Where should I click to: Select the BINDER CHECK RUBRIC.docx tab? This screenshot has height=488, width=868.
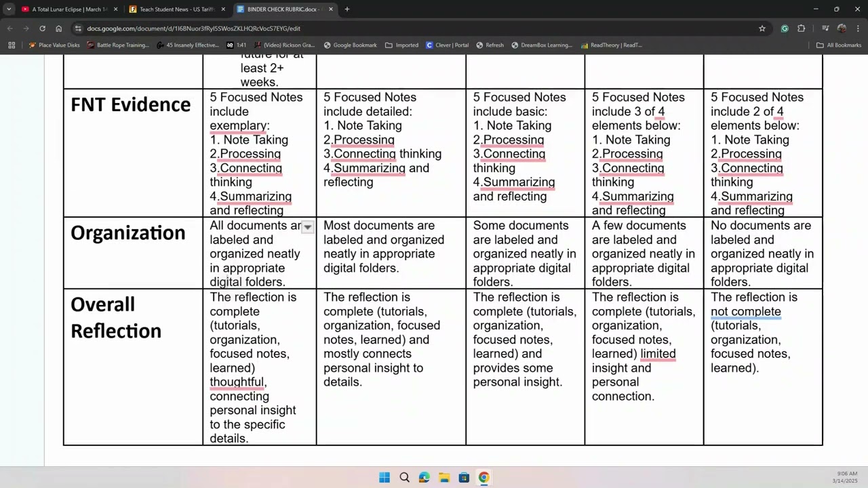tap(283, 9)
